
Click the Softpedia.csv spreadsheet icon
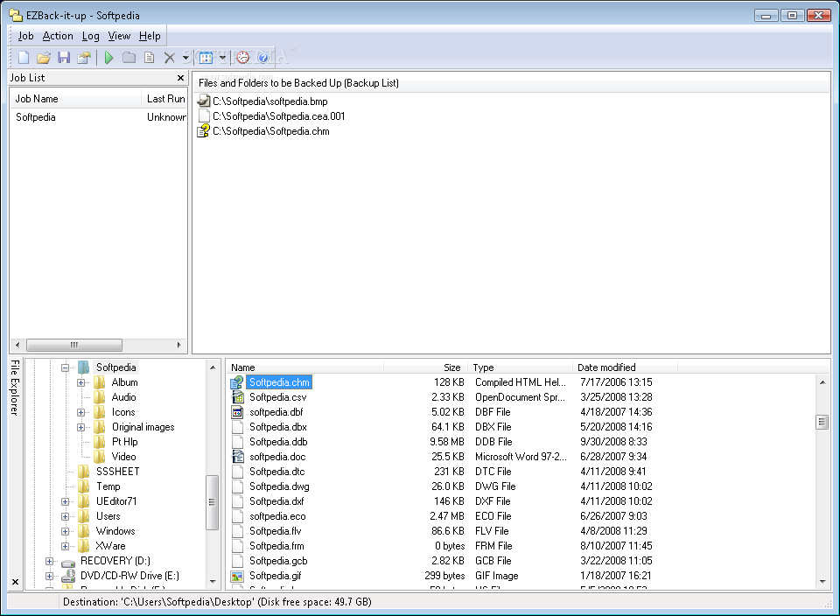coord(237,397)
